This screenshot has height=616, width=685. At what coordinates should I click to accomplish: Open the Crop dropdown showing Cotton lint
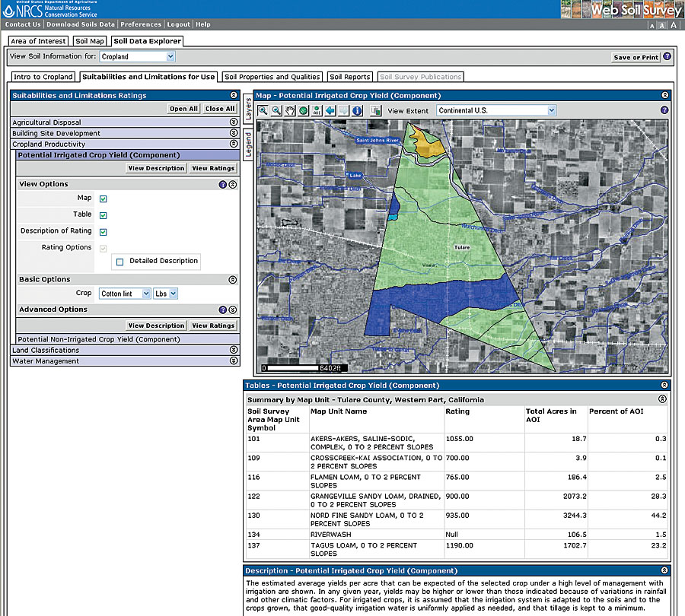pos(124,294)
